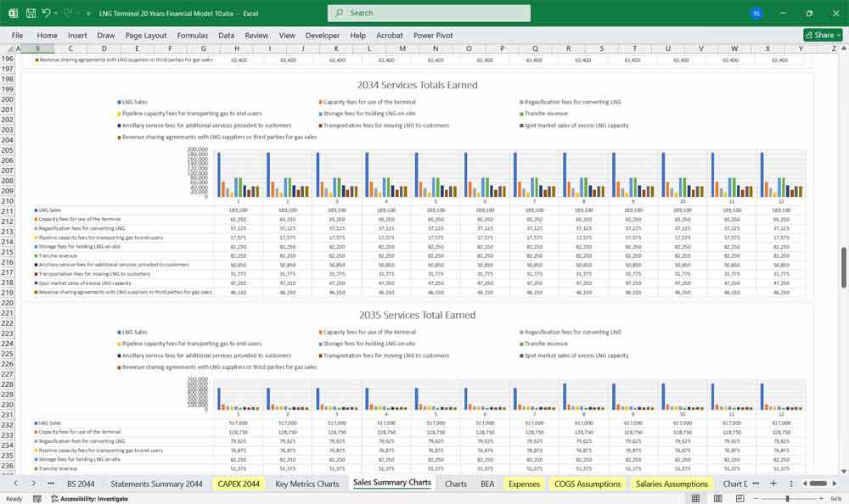Viewport: 849px width, 504px height.
Task: Open the Insert ribbon tab
Action: click(x=77, y=35)
